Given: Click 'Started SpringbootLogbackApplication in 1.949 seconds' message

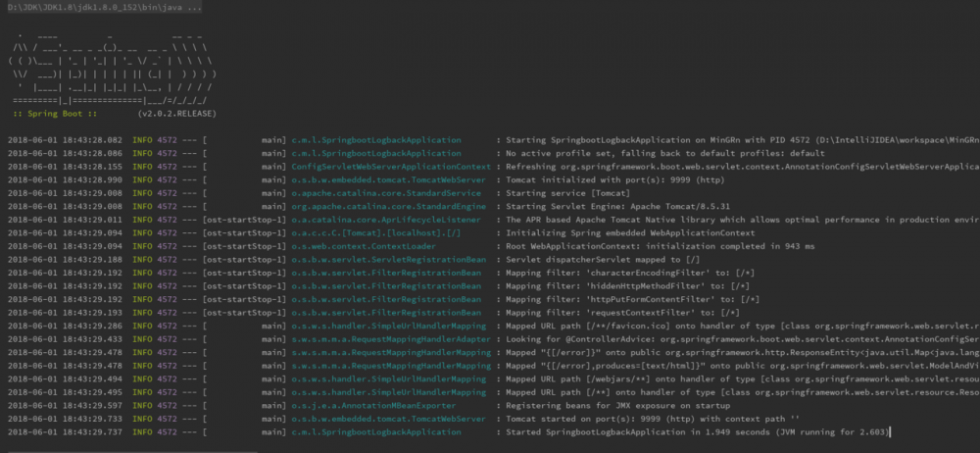Looking at the screenshot, I should pyautogui.click(x=697, y=431).
